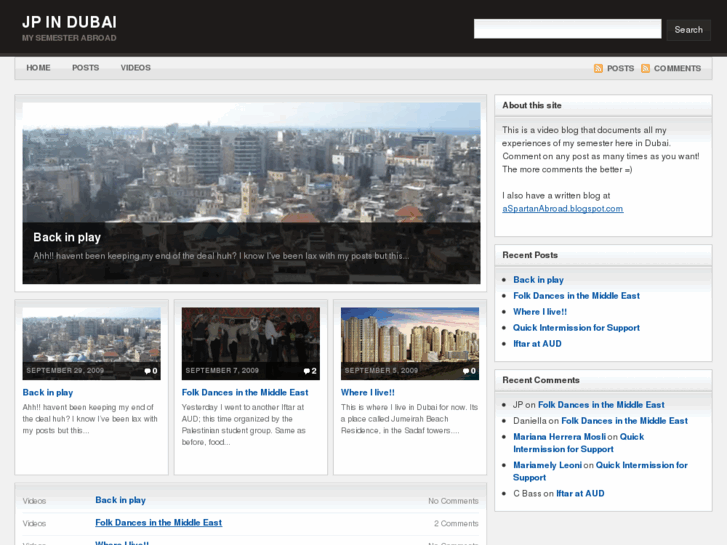Screen dimensions: 727x545
Task: Click the About this site heading
Action: point(532,105)
